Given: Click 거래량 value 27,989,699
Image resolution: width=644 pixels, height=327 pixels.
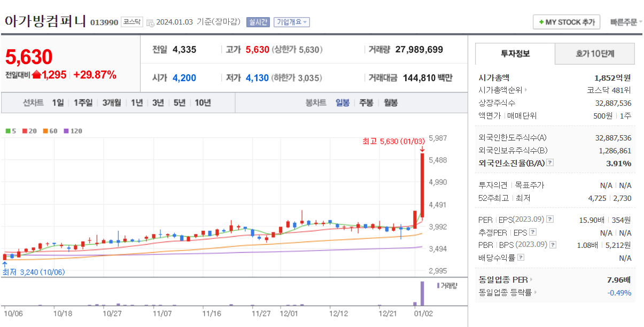Looking at the screenshot, I should pos(419,50).
